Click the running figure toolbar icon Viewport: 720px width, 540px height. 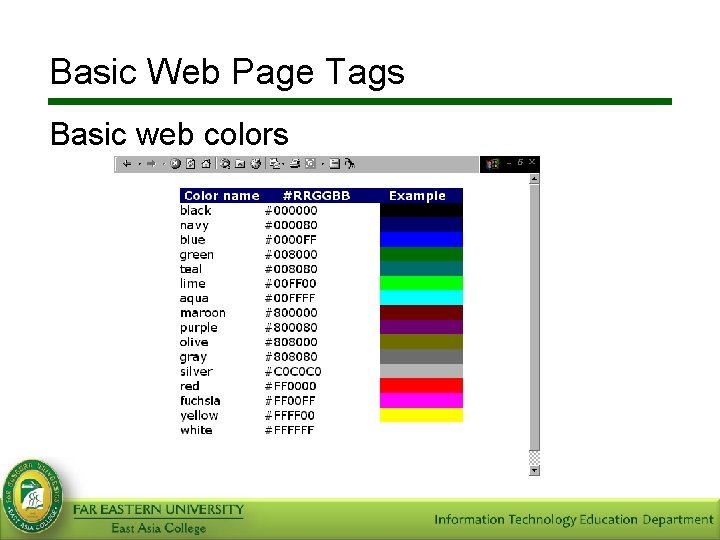click(349, 163)
